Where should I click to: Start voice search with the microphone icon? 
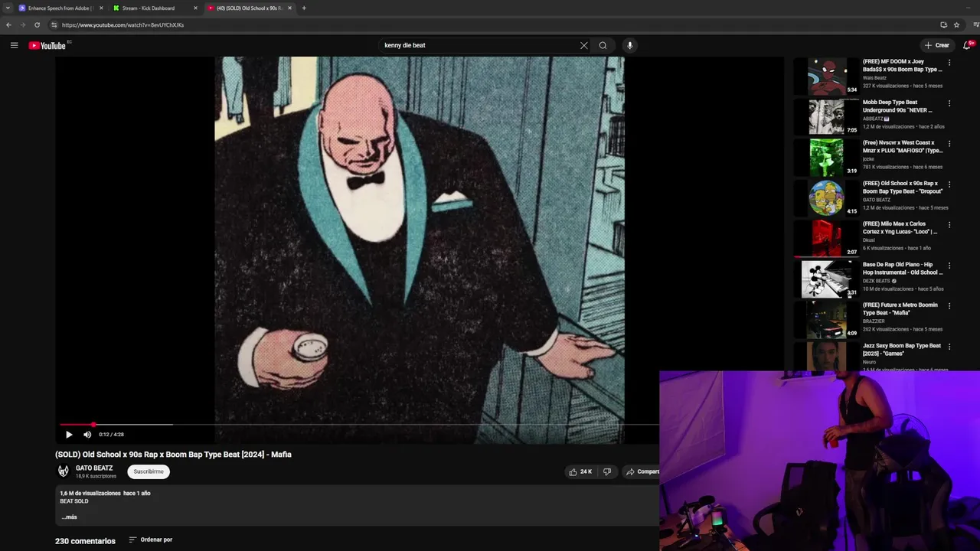(x=630, y=45)
